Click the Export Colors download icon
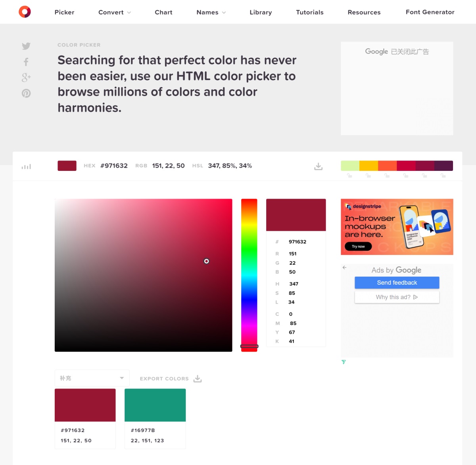 [x=198, y=379]
